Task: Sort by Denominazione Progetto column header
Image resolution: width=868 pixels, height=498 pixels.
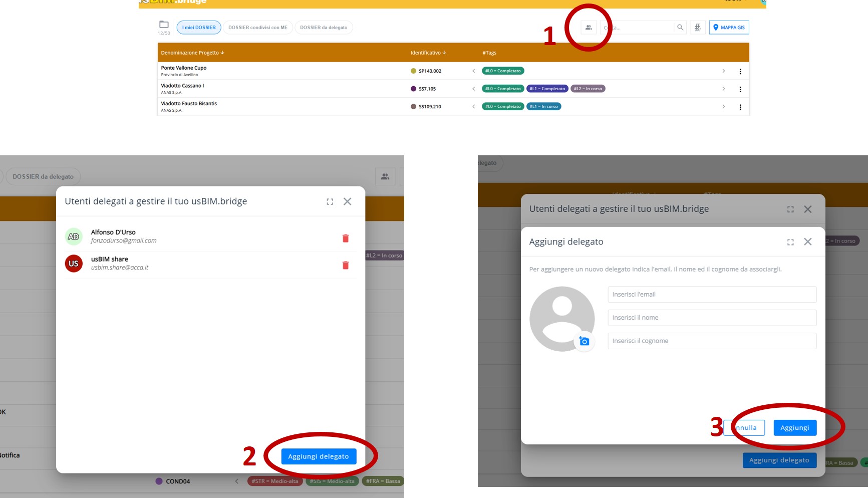Action: [x=193, y=53]
